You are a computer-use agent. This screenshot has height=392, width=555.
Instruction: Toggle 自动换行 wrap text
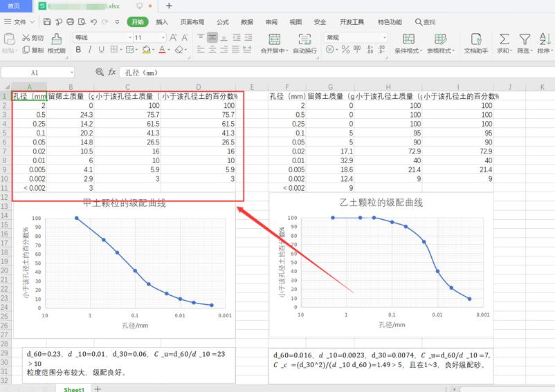[x=304, y=44]
